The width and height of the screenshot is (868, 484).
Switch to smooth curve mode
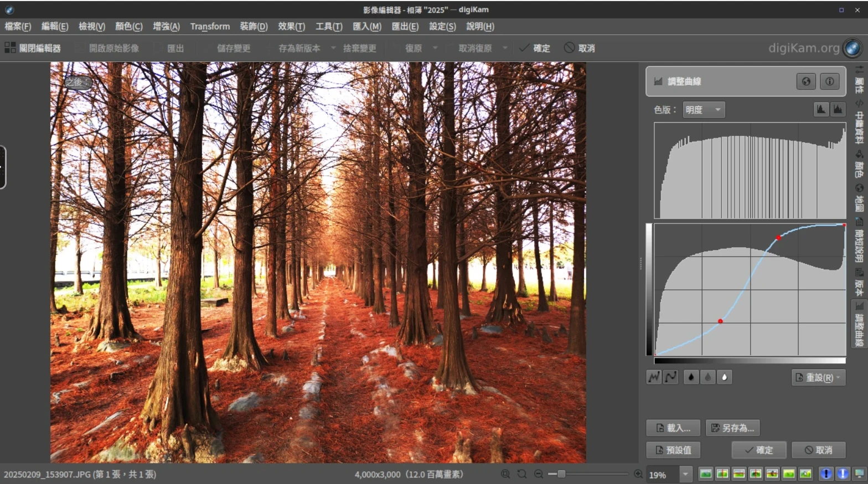(671, 377)
